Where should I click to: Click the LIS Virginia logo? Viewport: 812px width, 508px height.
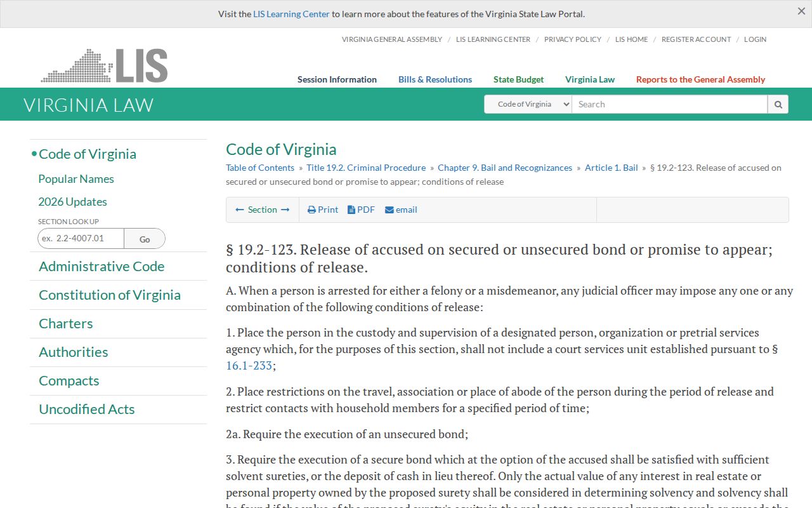[105, 65]
